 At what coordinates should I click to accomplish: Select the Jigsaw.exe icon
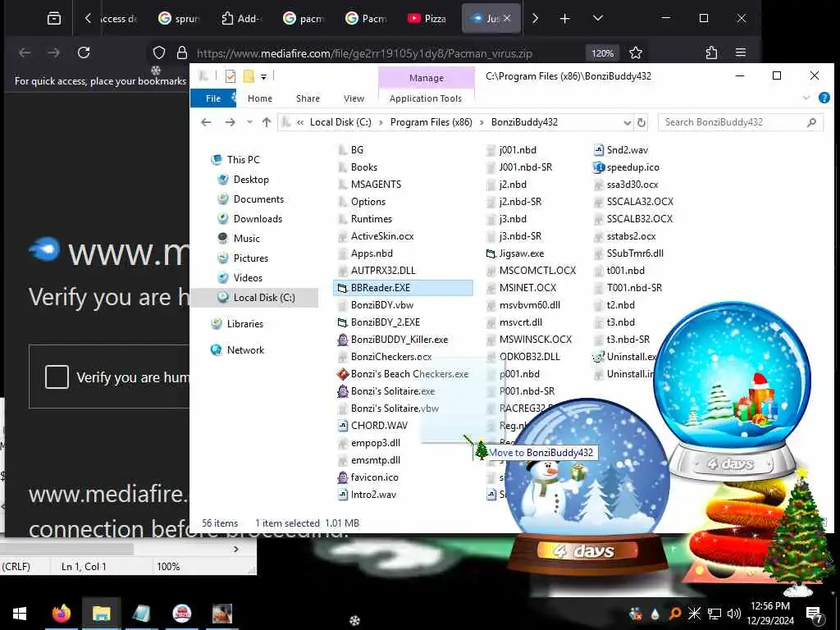(x=491, y=253)
